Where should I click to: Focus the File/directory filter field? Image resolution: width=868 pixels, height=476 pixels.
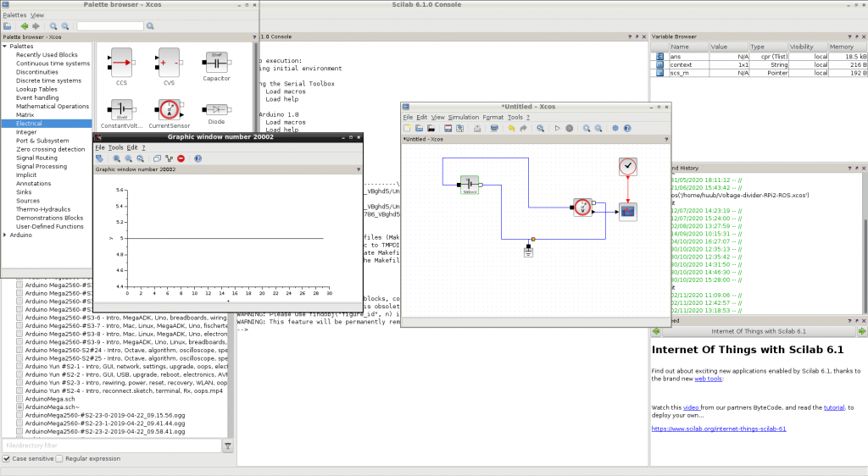(x=112, y=446)
